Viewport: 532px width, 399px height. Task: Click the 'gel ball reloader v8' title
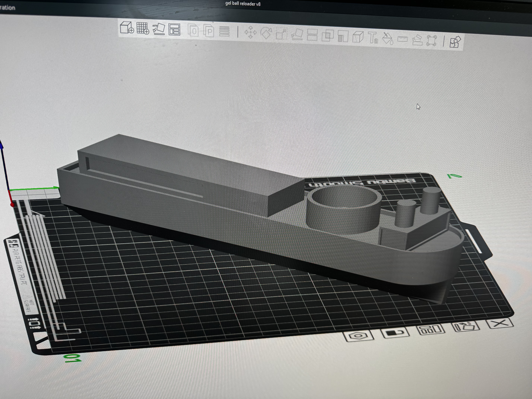tap(243, 4)
